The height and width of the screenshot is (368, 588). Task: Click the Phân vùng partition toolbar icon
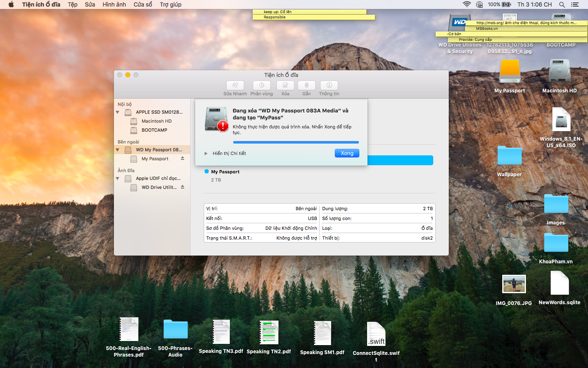pos(262,85)
